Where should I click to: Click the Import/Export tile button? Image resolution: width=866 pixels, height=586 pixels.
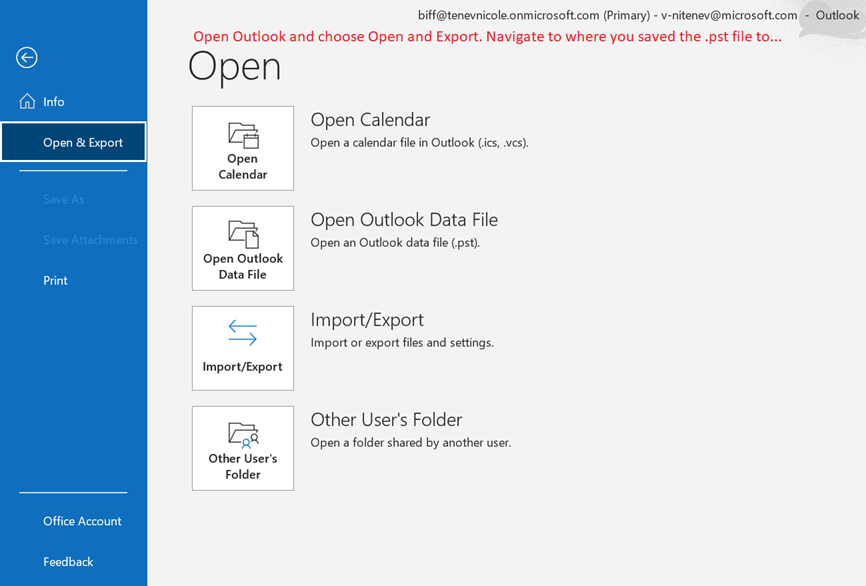(243, 349)
